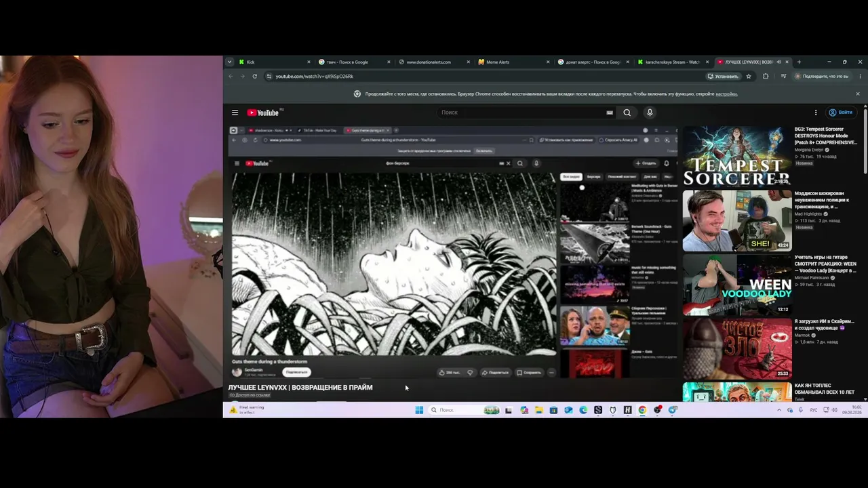Click the Chrome address bar URL

pyautogui.click(x=314, y=76)
